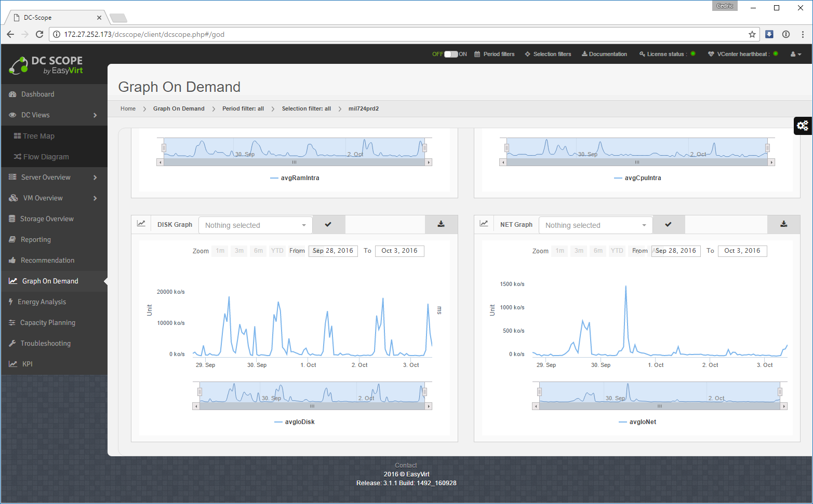Toggle the OFF/ON switch in header
This screenshot has height=504, width=813.
(450, 54)
